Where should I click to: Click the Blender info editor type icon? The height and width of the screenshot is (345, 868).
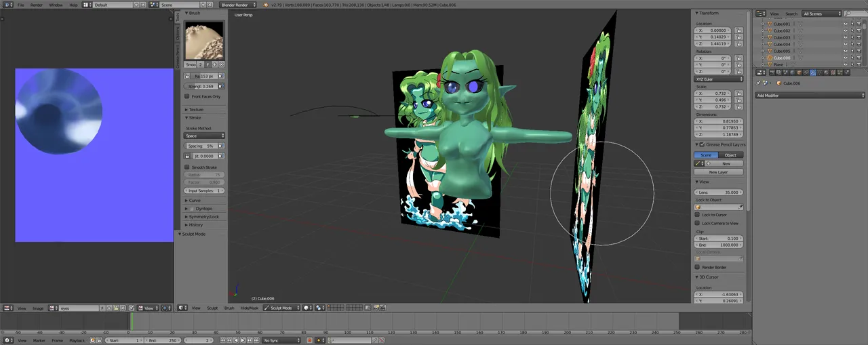tap(7, 5)
